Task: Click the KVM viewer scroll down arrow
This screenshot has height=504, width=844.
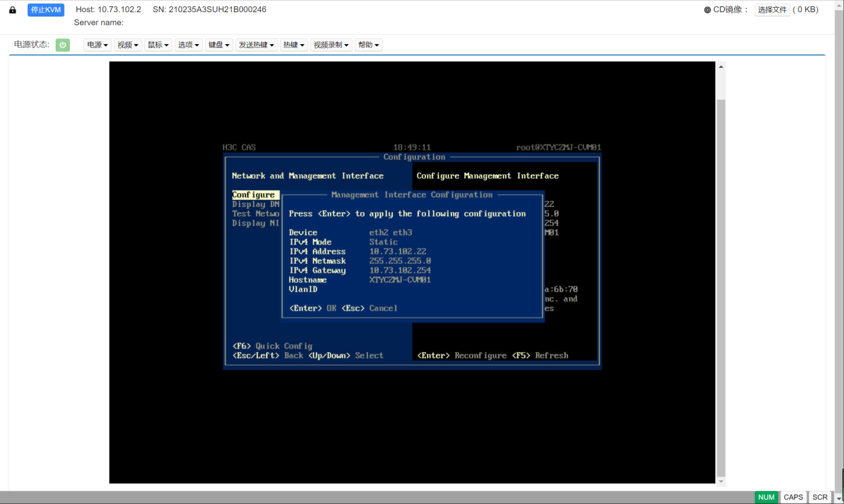Action: point(721,481)
